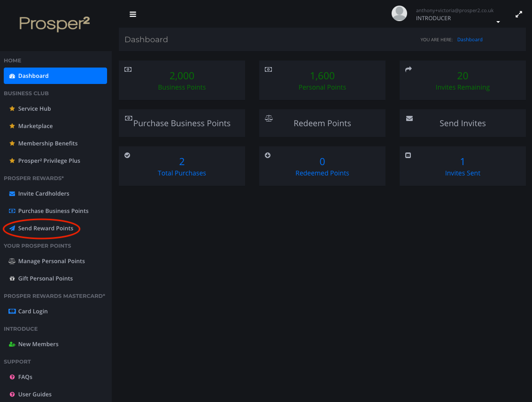Click the money icon on Business Points card
The image size is (532, 402).
point(128,69)
